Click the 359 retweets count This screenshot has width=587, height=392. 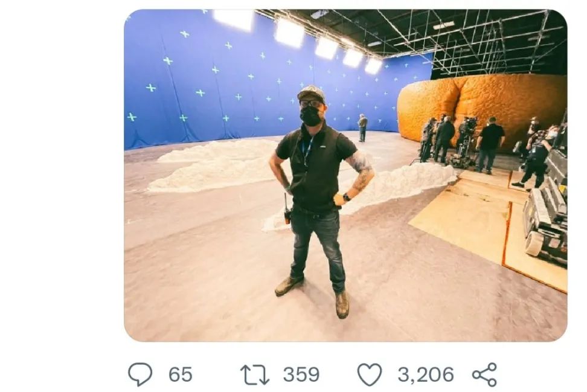[301, 374]
